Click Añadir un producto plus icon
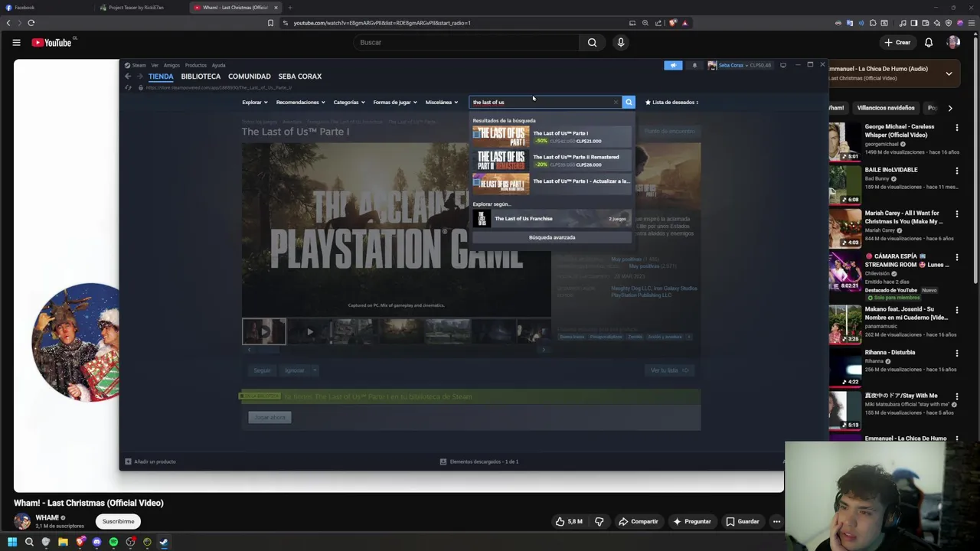This screenshot has width=980, height=551. pyautogui.click(x=129, y=461)
